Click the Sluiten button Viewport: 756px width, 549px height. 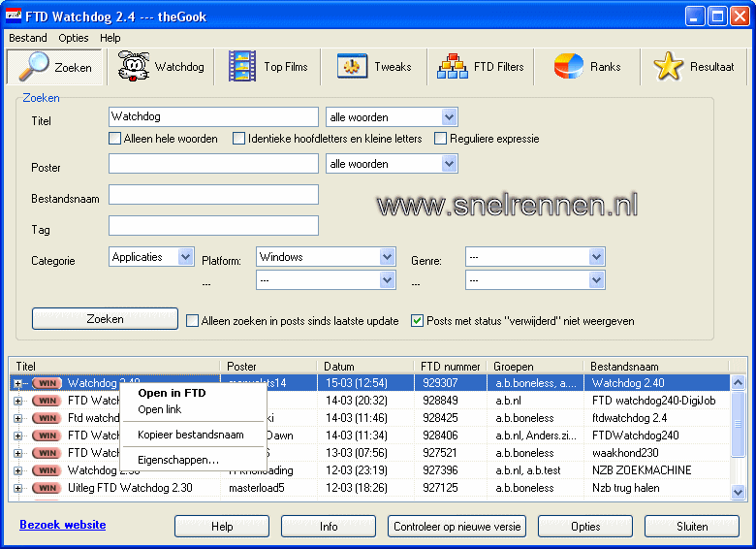click(x=692, y=527)
